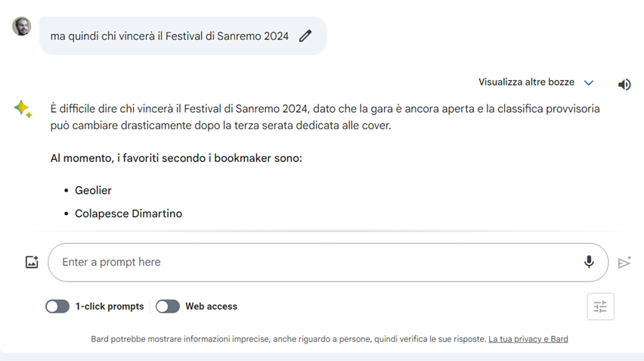Image resolution: width=644 pixels, height=361 pixels.
Task: Turn on the Web access switch
Action: [x=168, y=307]
